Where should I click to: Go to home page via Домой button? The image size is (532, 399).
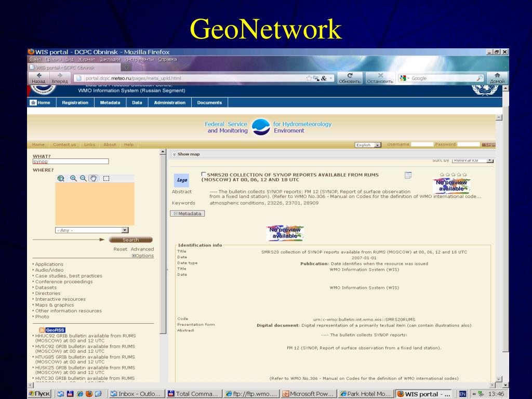(x=497, y=78)
